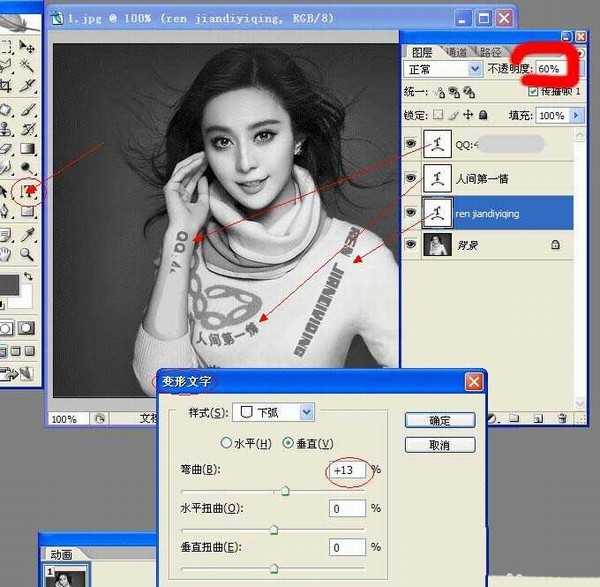Click the 确定 button in warp dialog
Image resolution: width=600 pixels, height=587 pixels.
440,420
